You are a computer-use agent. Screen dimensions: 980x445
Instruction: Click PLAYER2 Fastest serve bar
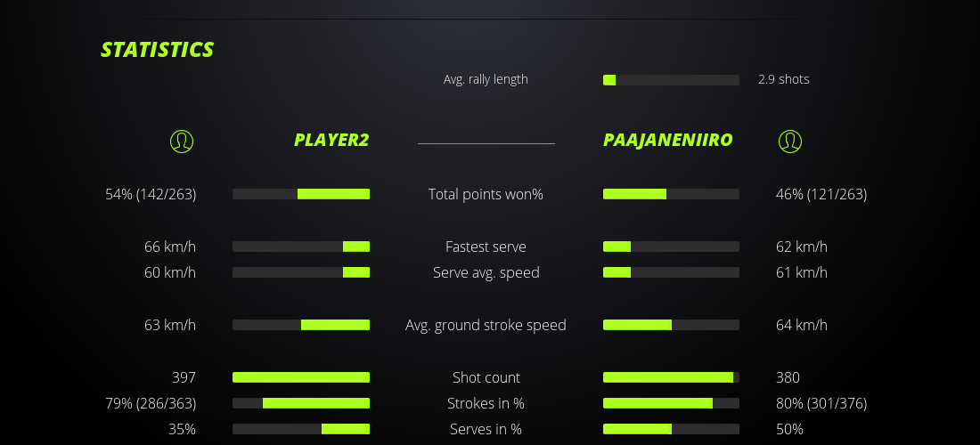301,247
